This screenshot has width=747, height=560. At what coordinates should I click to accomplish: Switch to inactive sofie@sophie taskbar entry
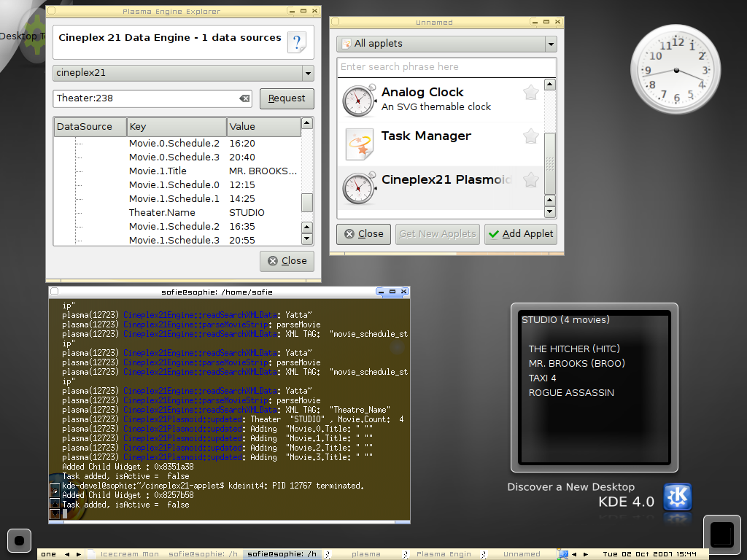203,554
